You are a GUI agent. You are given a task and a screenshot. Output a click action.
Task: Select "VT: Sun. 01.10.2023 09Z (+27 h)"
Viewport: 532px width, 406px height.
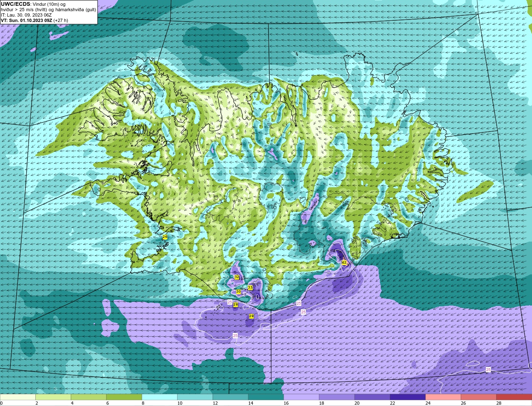click(34, 20)
